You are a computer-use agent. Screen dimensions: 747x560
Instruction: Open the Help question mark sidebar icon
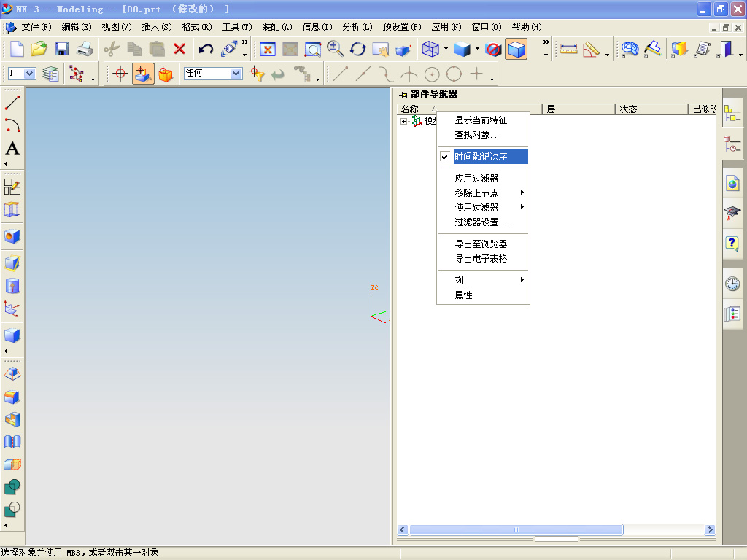(x=732, y=244)
